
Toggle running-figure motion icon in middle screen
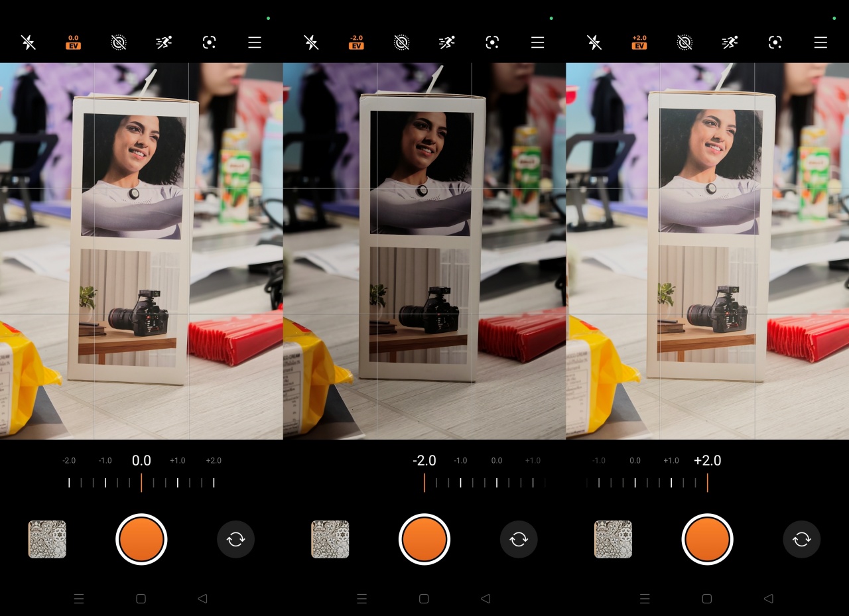tap(446, 42)
